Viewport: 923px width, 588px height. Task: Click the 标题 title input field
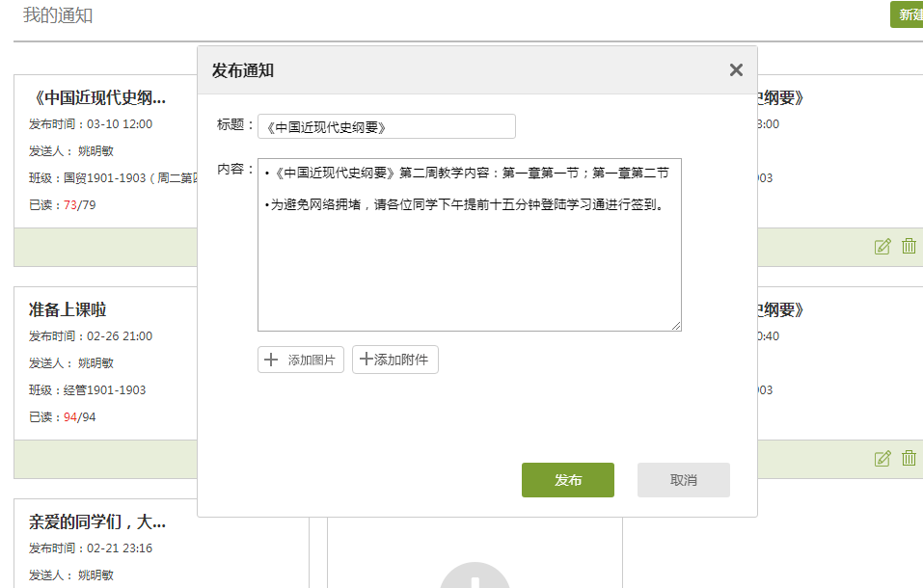point(386,126)
